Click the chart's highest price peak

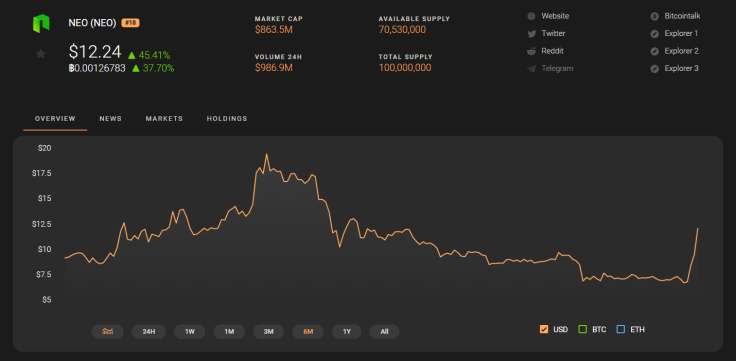tap(267, 154)
